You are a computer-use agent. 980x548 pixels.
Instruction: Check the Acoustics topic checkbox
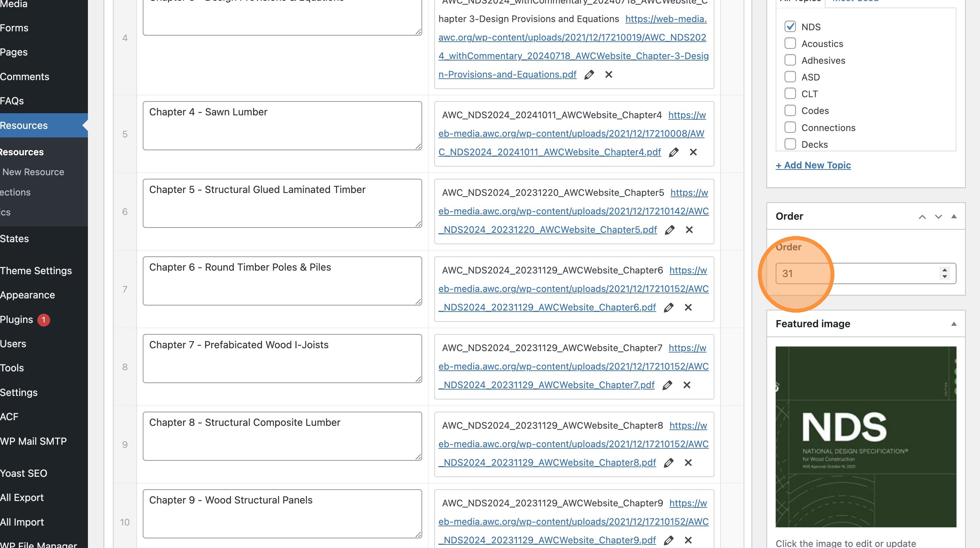click(x=790, y=43)
